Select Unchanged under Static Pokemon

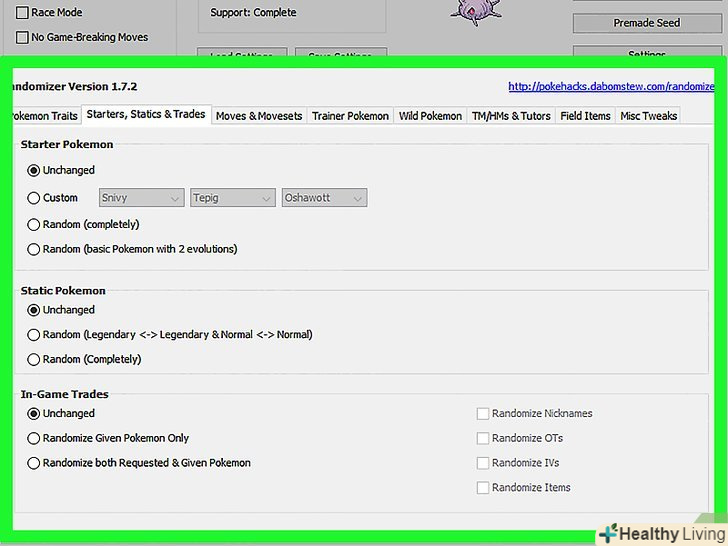tap(33, 310)
